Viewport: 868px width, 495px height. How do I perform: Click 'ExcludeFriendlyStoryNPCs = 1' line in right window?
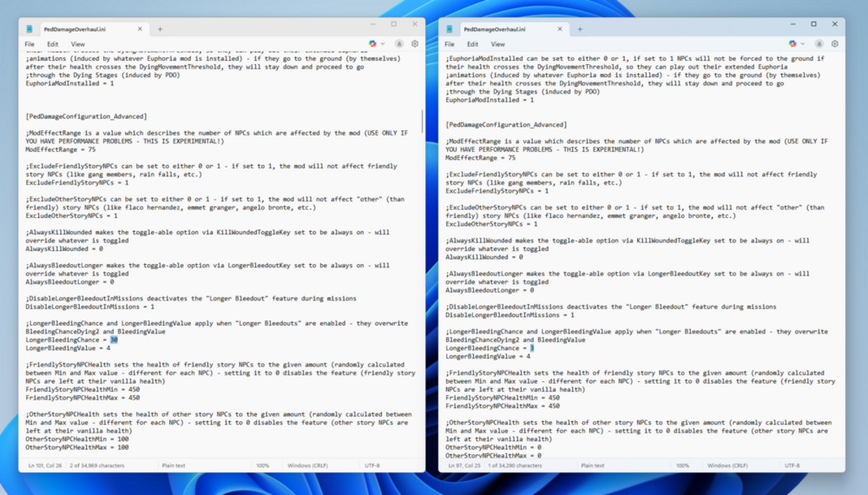pyautogui.click(x=497, y=191)
